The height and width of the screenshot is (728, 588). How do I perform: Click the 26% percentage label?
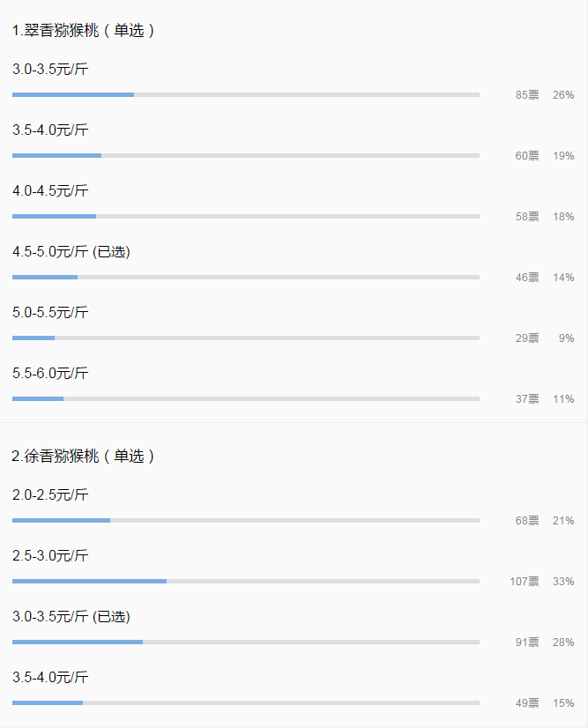coord(563,95)
